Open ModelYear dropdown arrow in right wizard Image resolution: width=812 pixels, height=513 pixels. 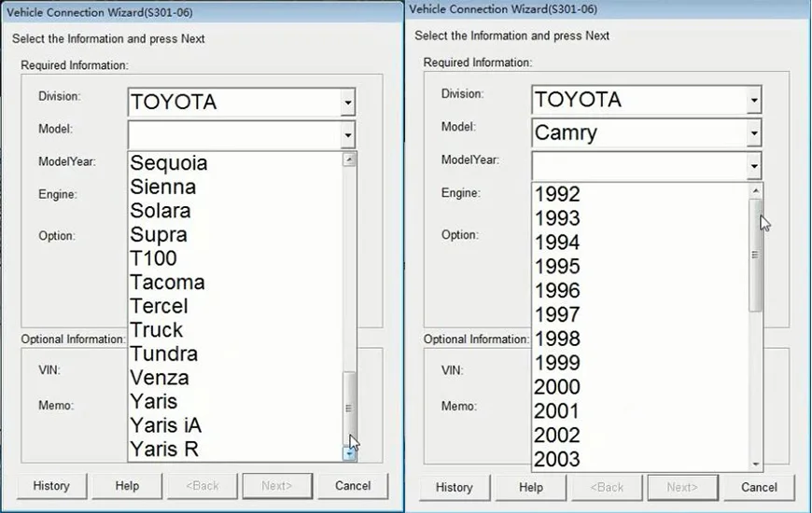click(x=754, y=166)
